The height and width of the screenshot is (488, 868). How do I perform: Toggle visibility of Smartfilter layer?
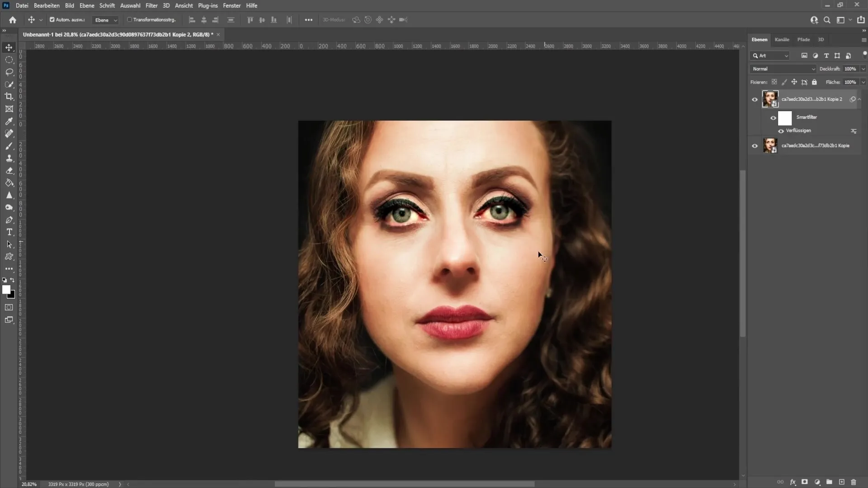[x=773, y=117]
